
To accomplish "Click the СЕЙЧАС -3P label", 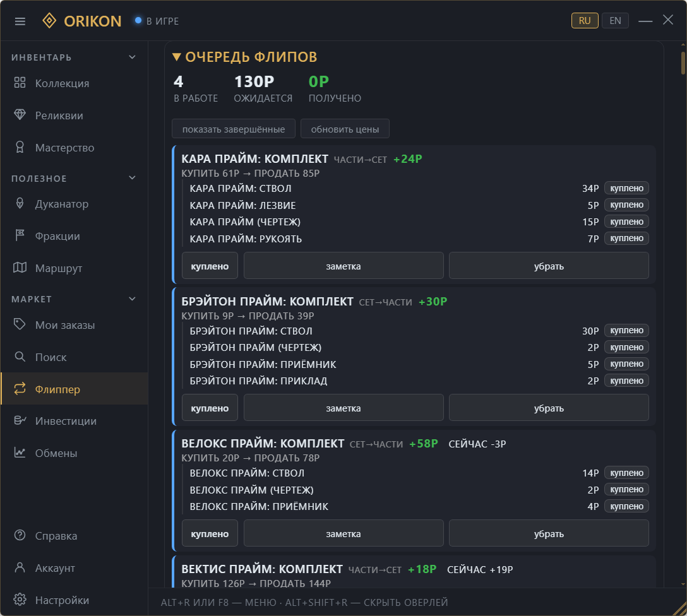I will [x=477, y=444].
